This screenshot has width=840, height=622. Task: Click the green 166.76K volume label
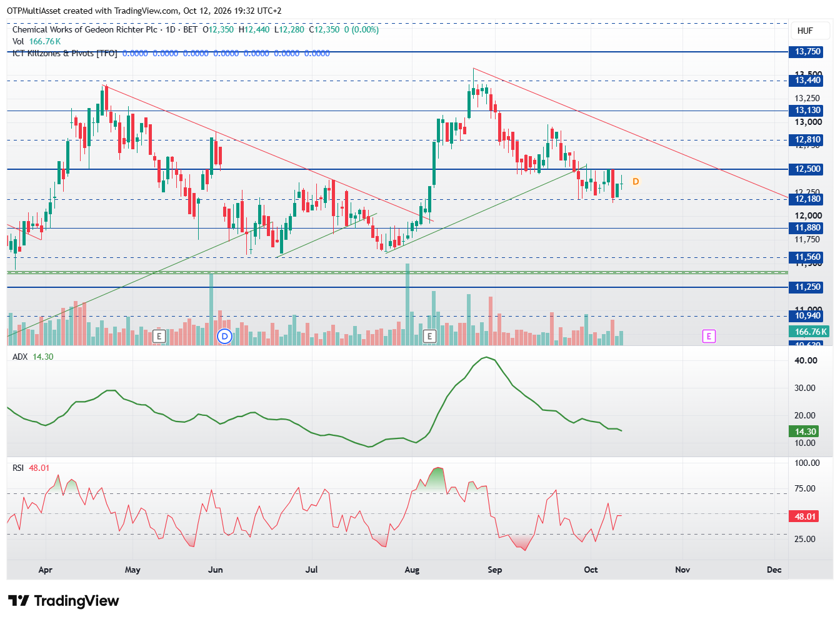pyautogui.click(x=811, y=332)
